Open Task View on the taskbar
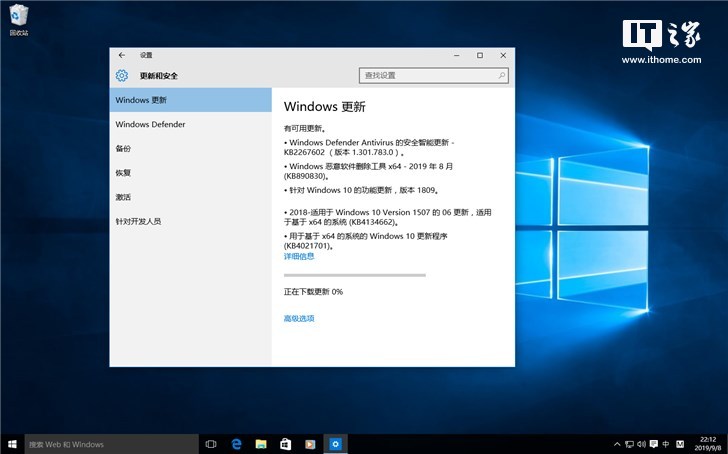This screenshot has width=728, height=454. [211, 444]
